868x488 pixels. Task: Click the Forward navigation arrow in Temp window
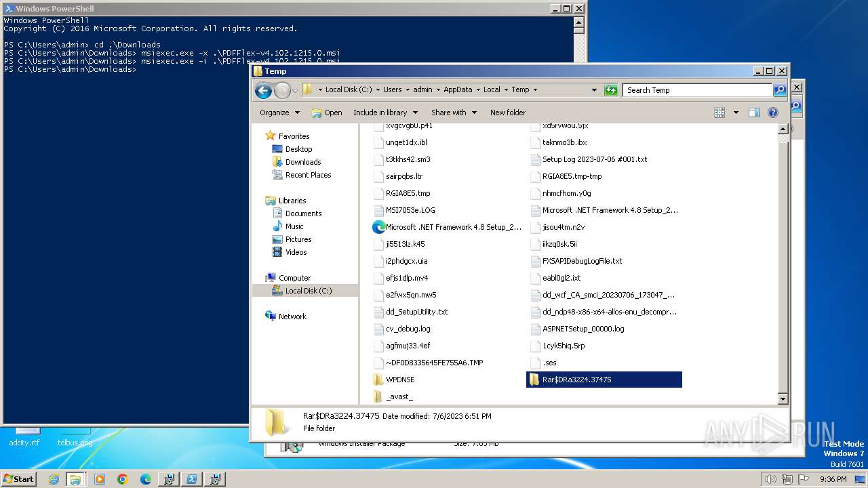(x=282, y=90)
